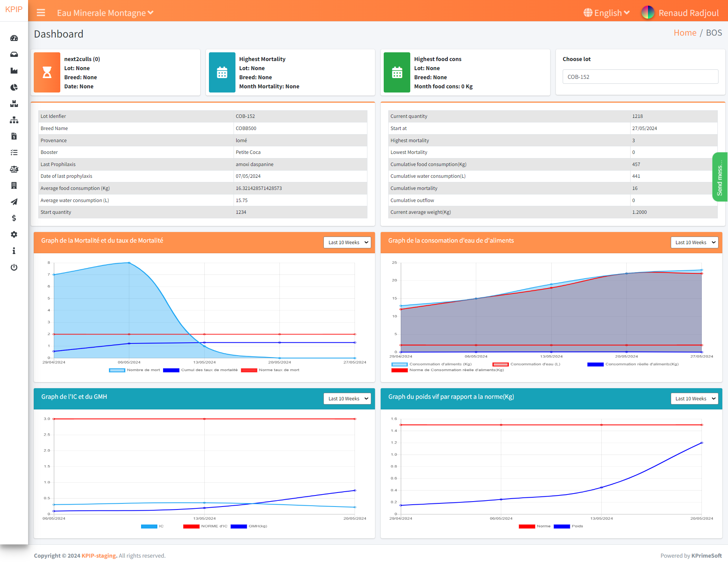Click the Send message side button
The height and width of the screenshot is (566, 728).
[719, 177]
